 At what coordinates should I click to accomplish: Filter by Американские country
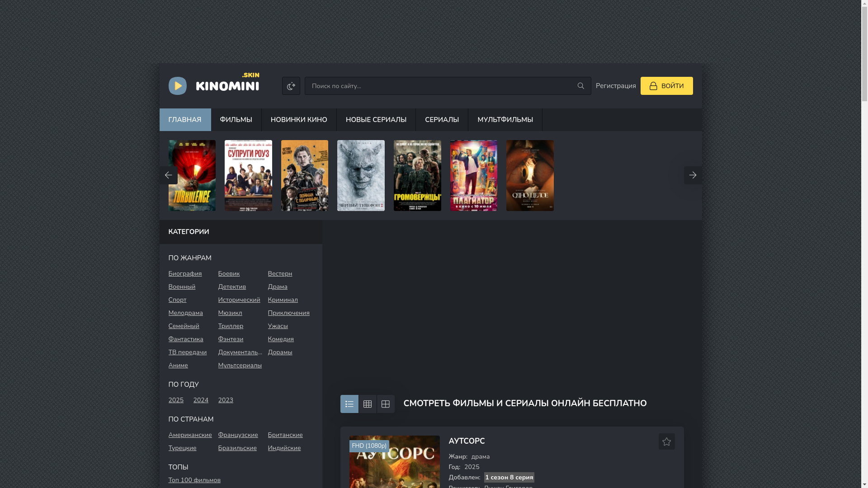click(x=190, y=435)
